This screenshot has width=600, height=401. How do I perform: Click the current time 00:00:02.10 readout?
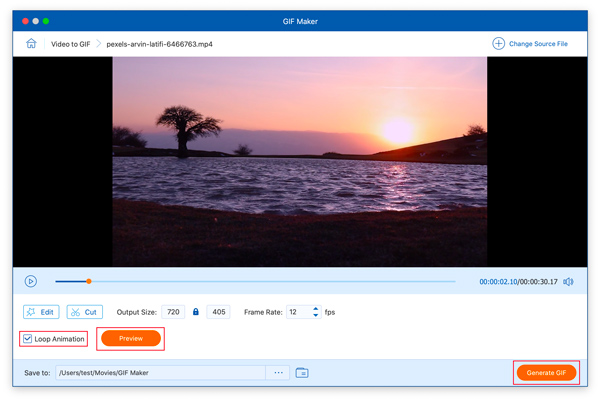point(498,282)
